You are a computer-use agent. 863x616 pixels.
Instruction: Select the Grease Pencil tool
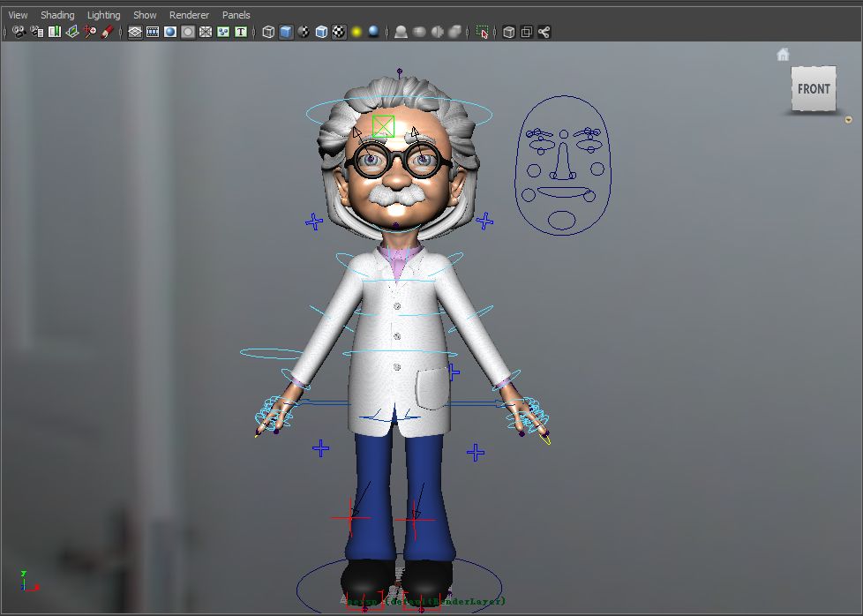[x=108, y=32]
